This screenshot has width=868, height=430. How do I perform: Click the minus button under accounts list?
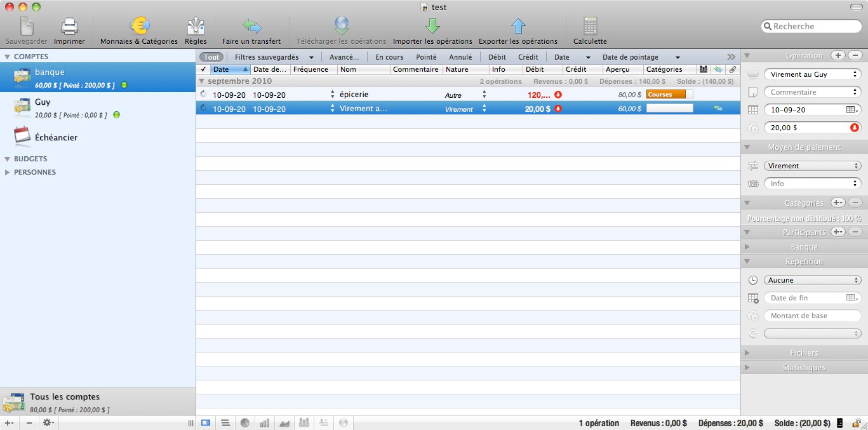(x=29, y=423)
